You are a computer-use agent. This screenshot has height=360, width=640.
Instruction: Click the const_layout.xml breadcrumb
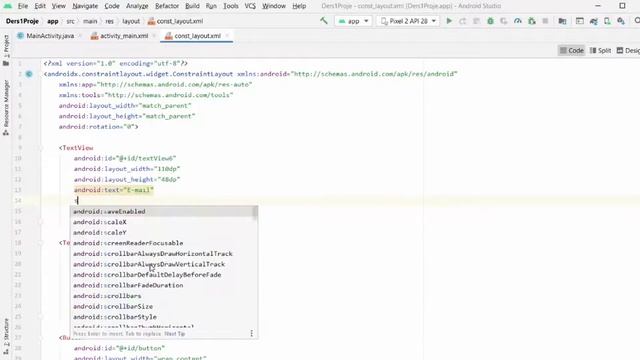point(175,21)
